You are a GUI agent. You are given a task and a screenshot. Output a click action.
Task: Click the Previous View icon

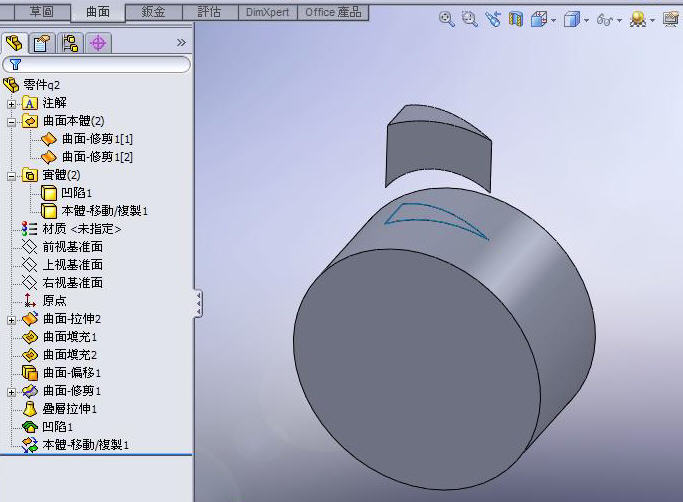click(x=493, y=19)
